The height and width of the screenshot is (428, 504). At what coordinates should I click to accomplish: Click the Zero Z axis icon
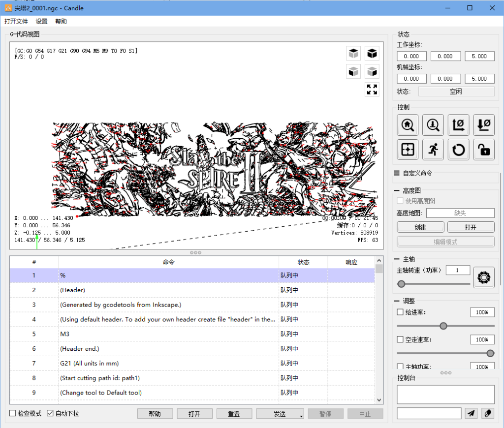[x=484, y=125]
